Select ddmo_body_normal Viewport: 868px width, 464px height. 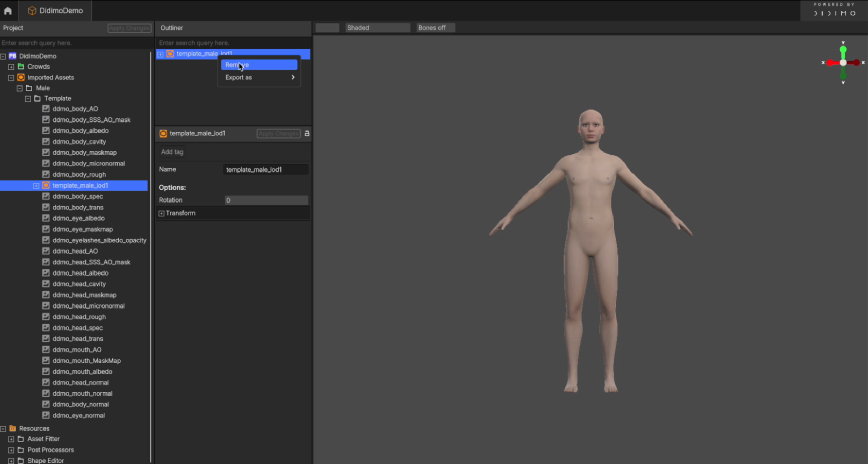[81, 404]
